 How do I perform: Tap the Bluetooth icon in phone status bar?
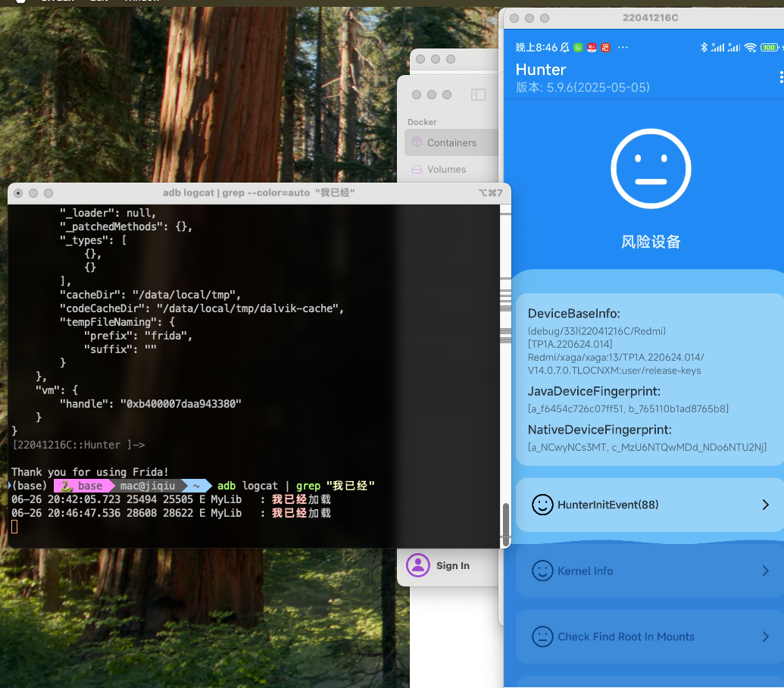[x=703, y=47]
